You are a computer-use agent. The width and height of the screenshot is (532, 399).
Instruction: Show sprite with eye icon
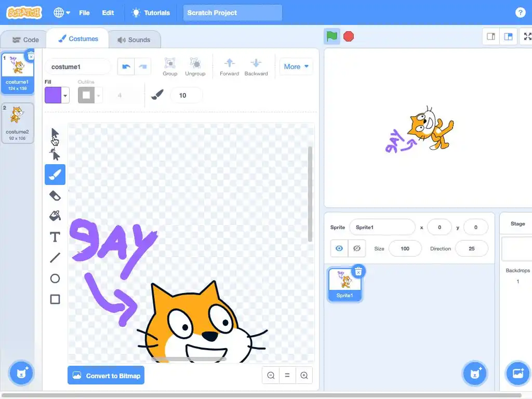click(339, 248)
